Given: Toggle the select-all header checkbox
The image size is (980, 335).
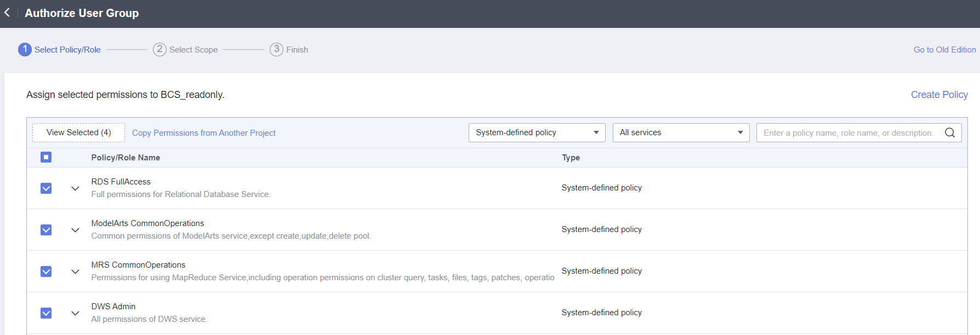Looking at the screenshot, I should (46, 157).
